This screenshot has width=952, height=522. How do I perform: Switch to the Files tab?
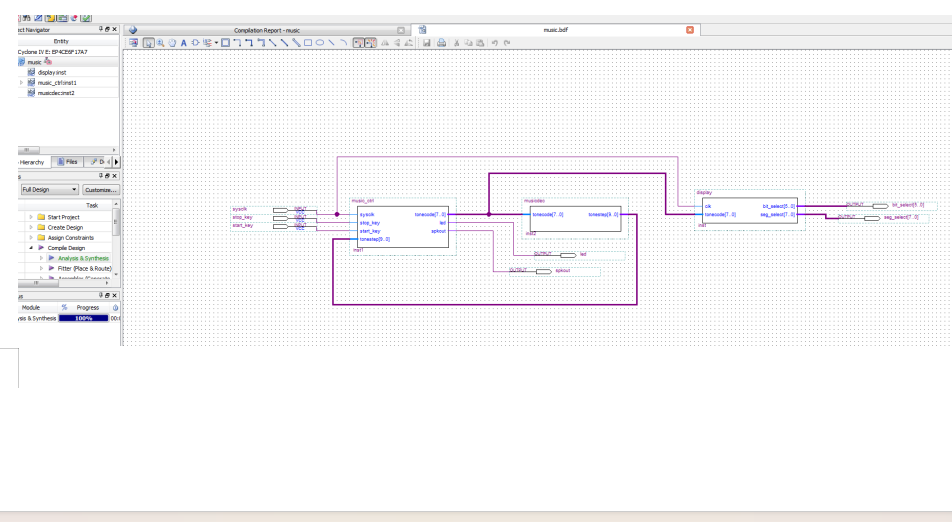pyautogui.click(x=68, y=161)
